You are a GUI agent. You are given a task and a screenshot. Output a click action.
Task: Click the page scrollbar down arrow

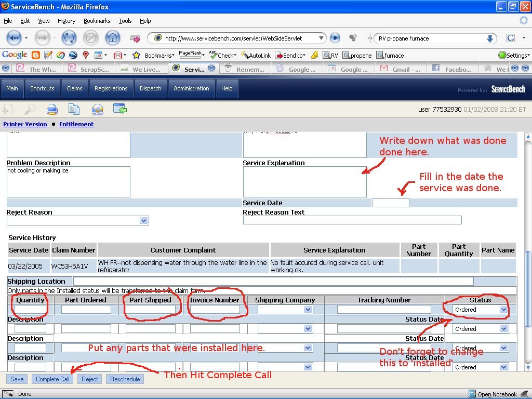(528, 367)
